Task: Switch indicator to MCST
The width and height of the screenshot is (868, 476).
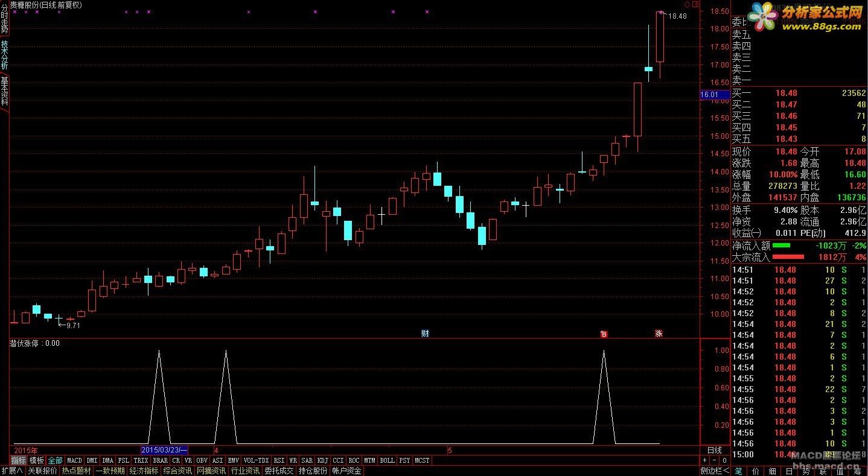Action: [x=423, y=460]
